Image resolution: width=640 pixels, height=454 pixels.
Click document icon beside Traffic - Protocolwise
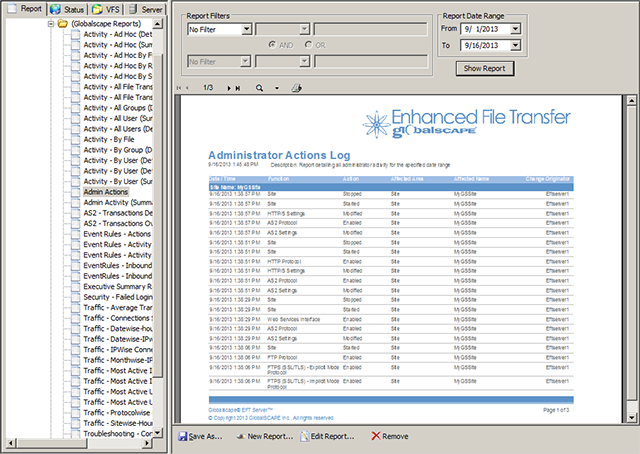(76, 413)
